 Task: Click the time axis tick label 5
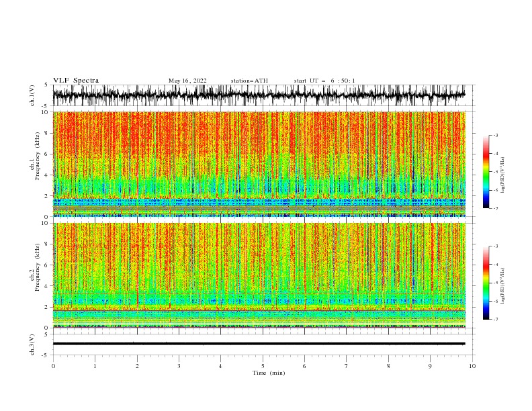coord(263,366)
